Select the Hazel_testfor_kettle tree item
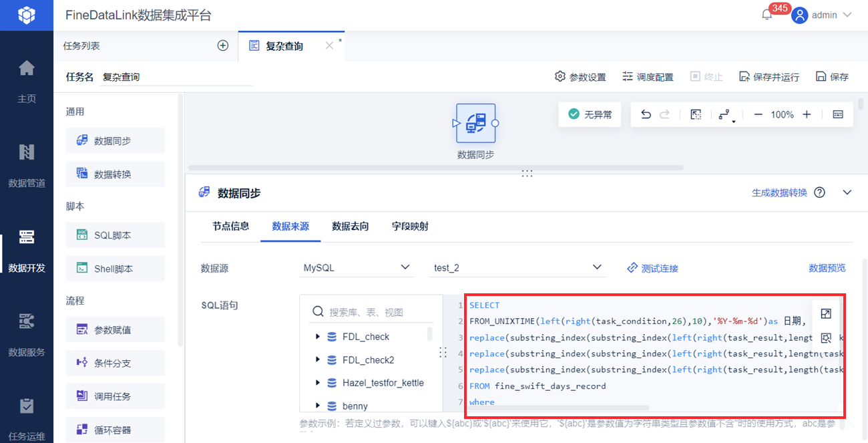Viewport: 868px width, 443px height. [x=383, y=383]
